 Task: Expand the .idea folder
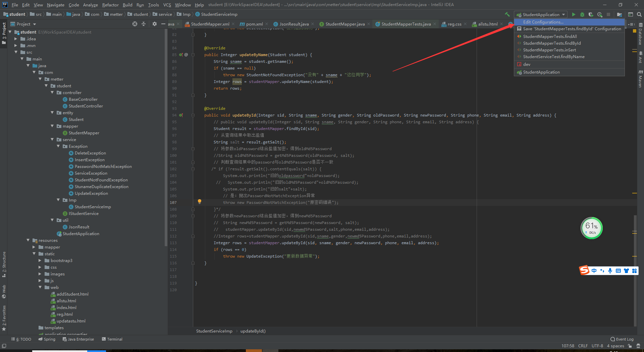point(16,39)
